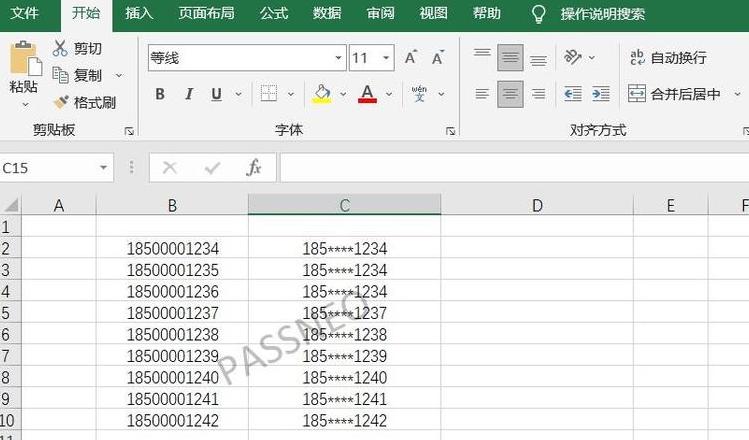This screenshot has width=749, height=440.
Task: Align text left
Action: tap(482, 94)
